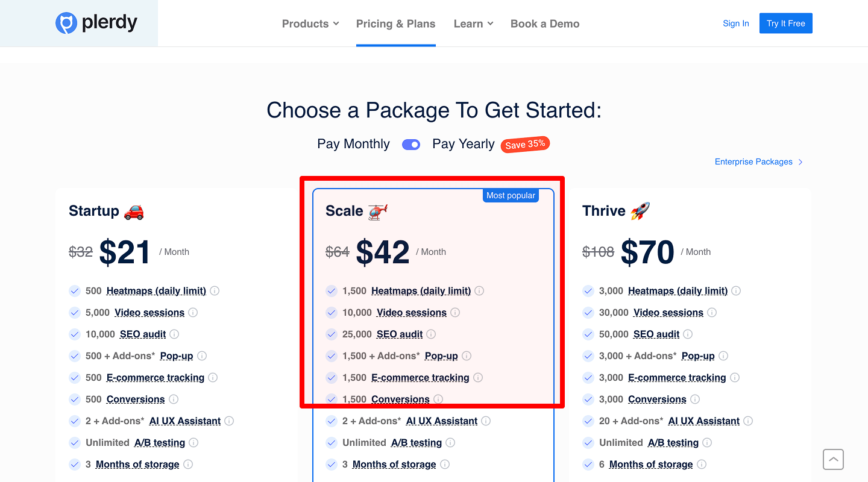Click the Sign In link
Viewport: 868px width, 482px height.
pos(736,23)
